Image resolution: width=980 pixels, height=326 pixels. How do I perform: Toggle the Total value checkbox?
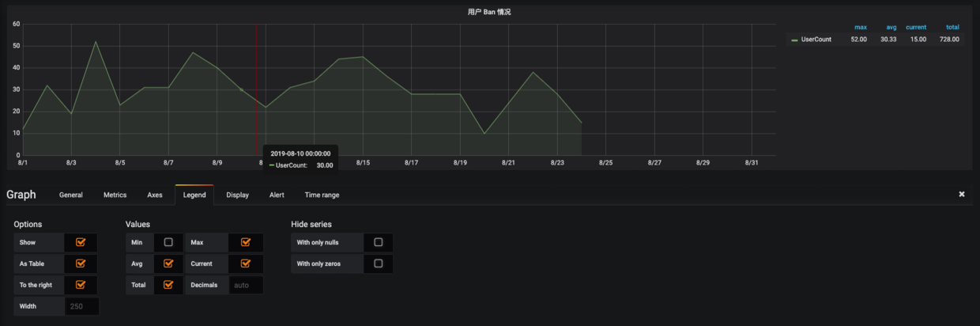pyautogui.click(x=168, y=285)
